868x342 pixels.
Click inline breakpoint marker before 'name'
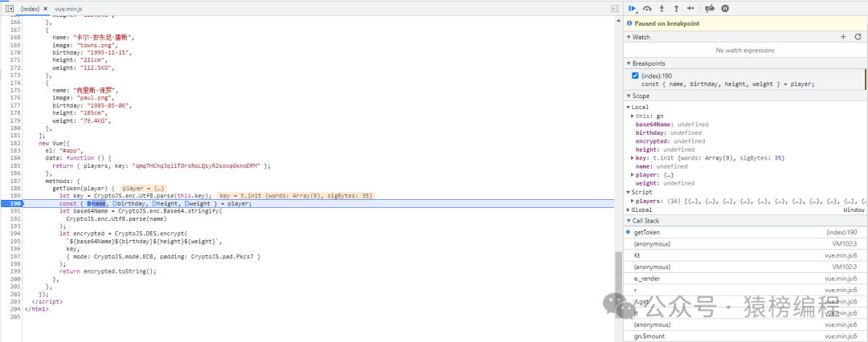[89, 204]
